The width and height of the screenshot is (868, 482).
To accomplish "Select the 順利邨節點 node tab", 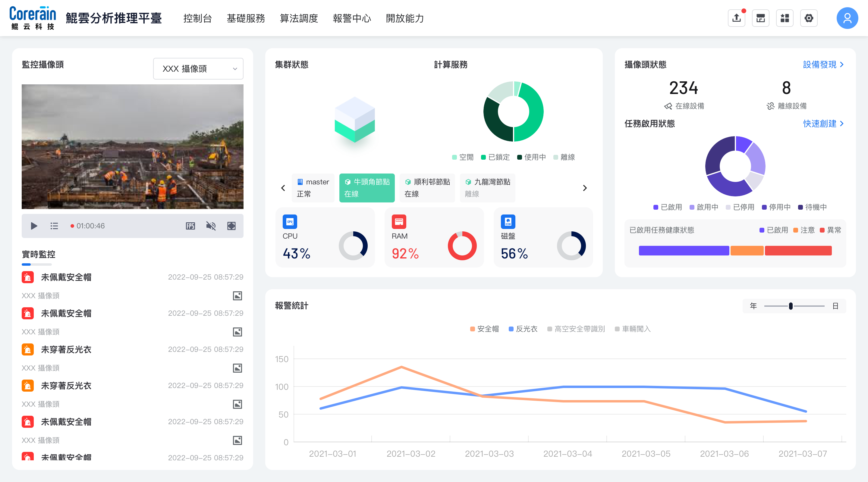I will pos(427,188).
